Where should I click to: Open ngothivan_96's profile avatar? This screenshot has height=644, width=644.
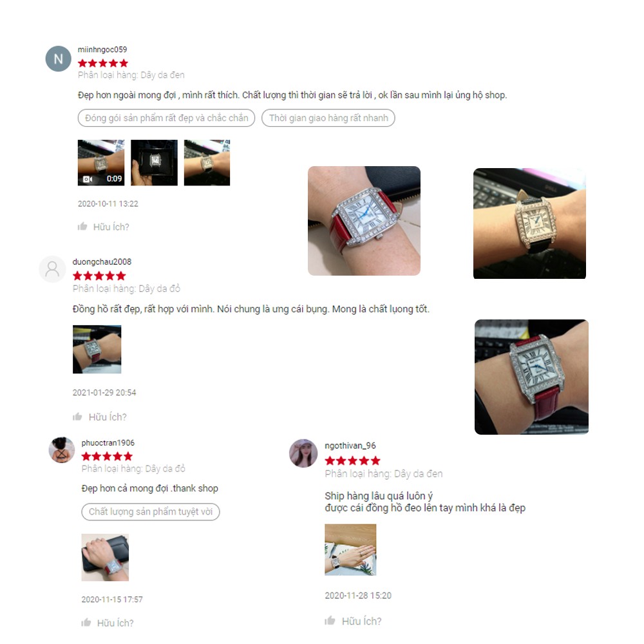point(303,453)
